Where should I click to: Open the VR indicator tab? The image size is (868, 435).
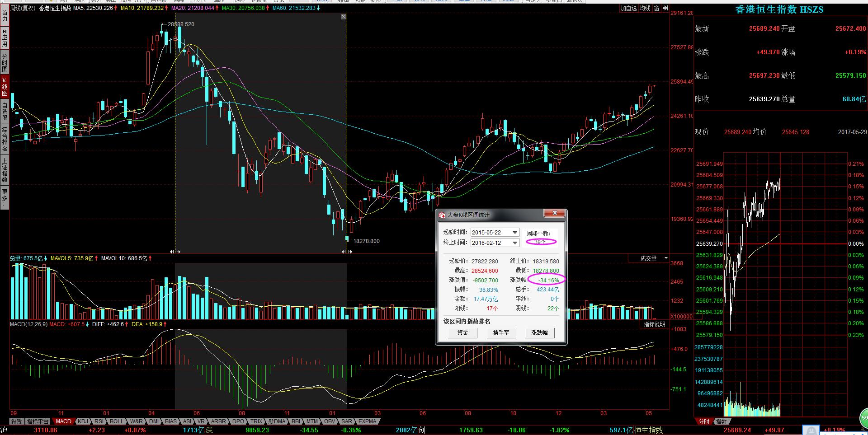tap(201, 421)
